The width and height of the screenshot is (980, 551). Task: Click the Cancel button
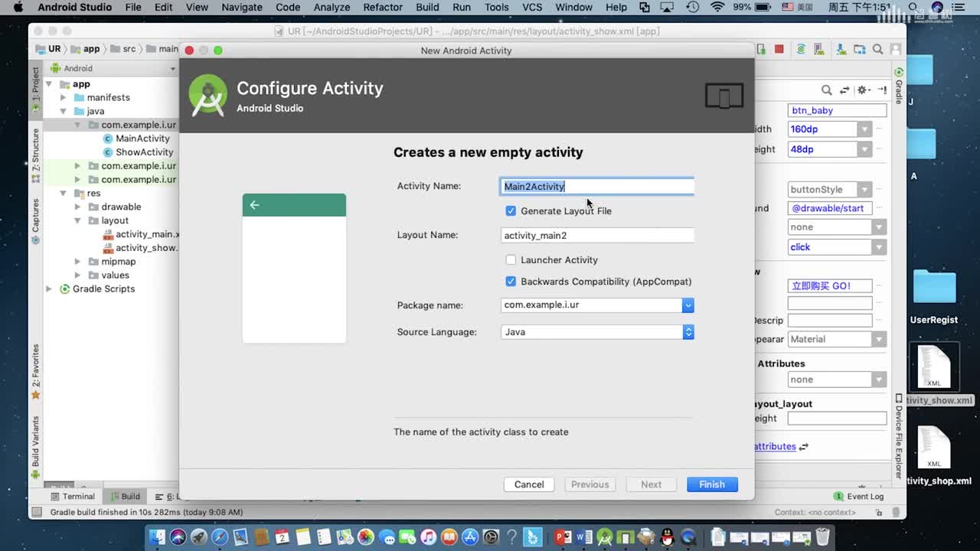point(529,484)
